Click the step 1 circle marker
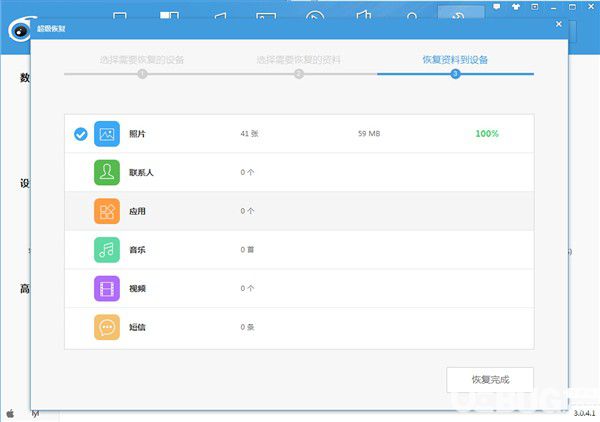 click(142, 74)
